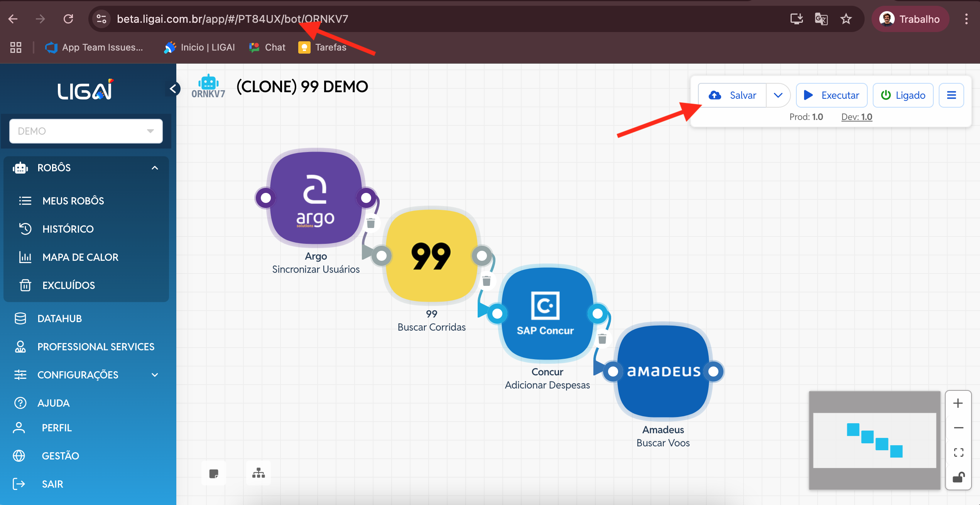This screenshot has width=980, height=505.
Task: Bookmark this page with star icon
Action: (x=846, y=19)
